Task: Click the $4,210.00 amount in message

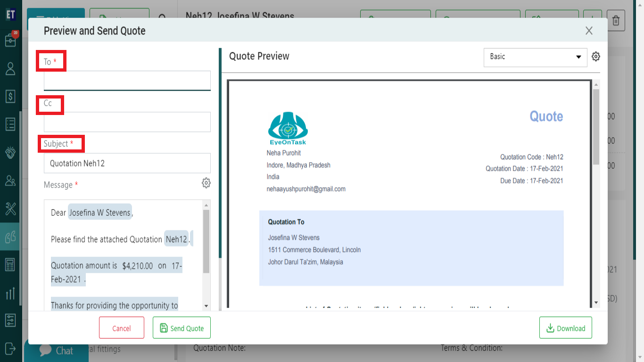Action: pyautogui.click(x=137, y=266)
